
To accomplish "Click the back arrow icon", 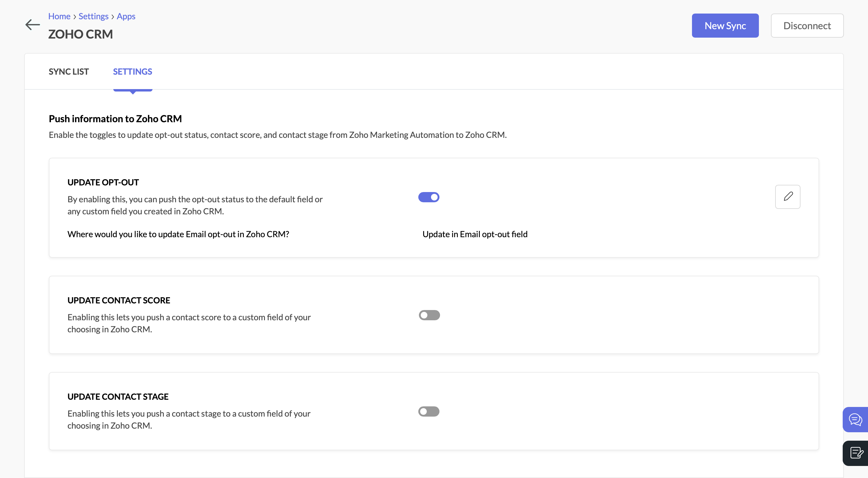I will click(x=33, y=25).
